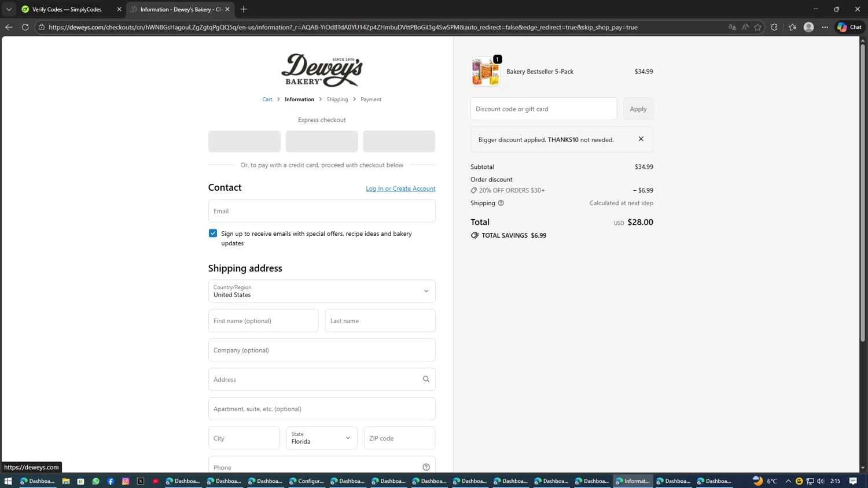Image resolution: width=868 pixels, height=488 pixels.
Task: Click the page vertical scrollbar
Action: 863,194
